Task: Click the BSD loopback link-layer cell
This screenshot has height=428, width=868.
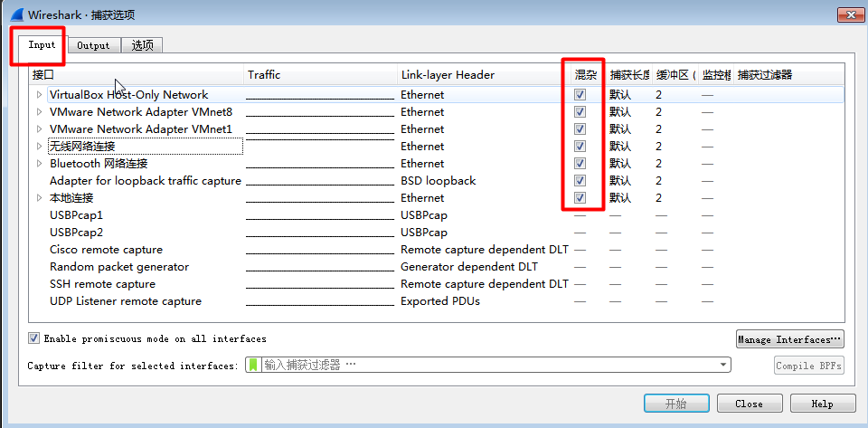Action: pos(439,180)
